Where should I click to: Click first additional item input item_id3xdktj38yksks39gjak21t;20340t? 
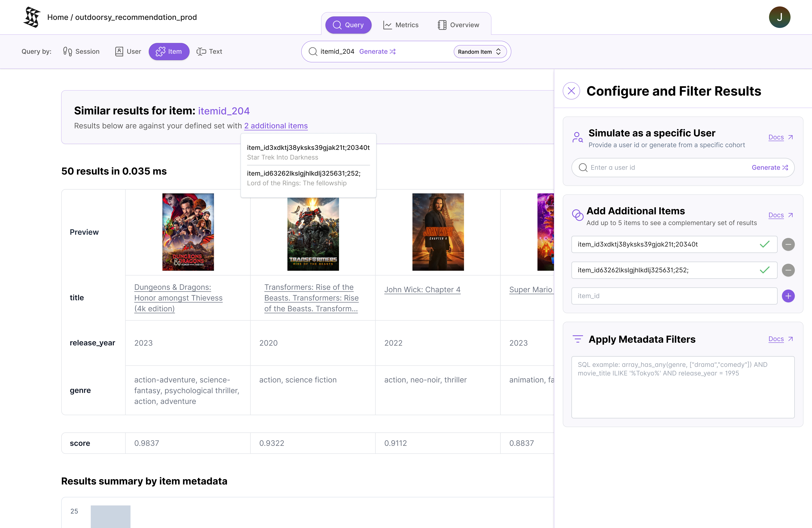tap(674, 244)
